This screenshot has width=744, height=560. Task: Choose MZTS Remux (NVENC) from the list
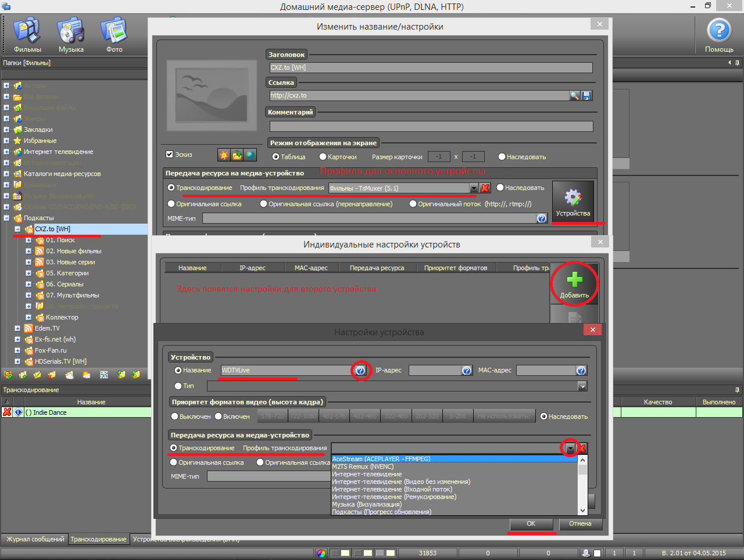[x=363, y=466]
